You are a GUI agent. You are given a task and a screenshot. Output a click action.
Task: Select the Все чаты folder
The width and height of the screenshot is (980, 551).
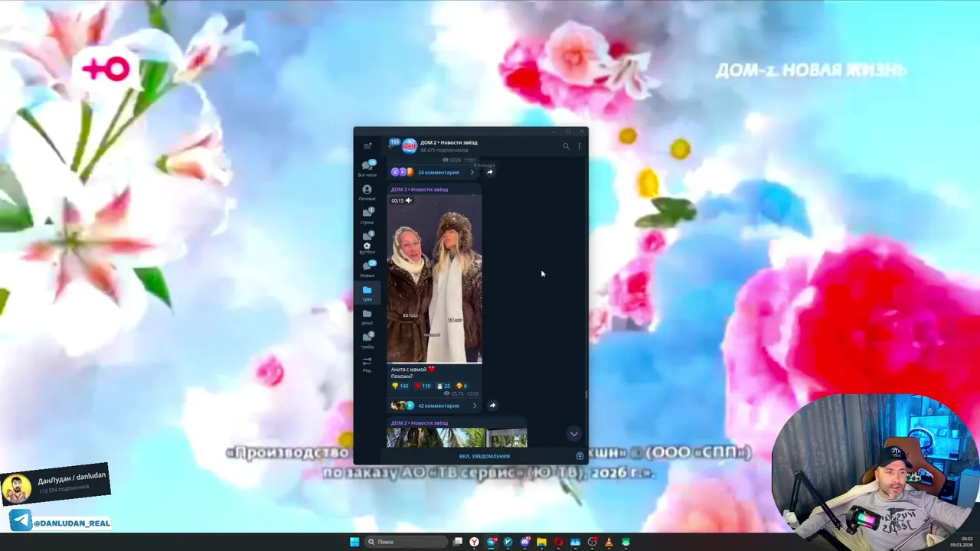[x=367, y=168]
